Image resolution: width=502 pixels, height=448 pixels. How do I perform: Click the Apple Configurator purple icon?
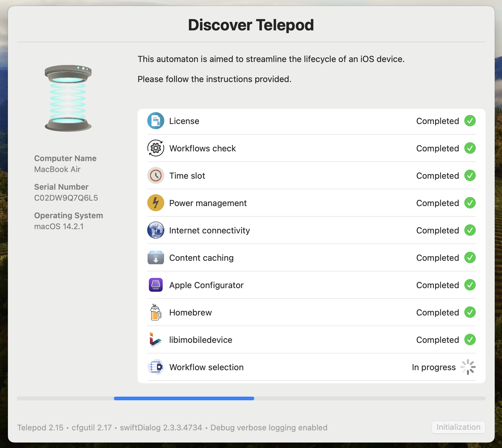coord(156,285)
